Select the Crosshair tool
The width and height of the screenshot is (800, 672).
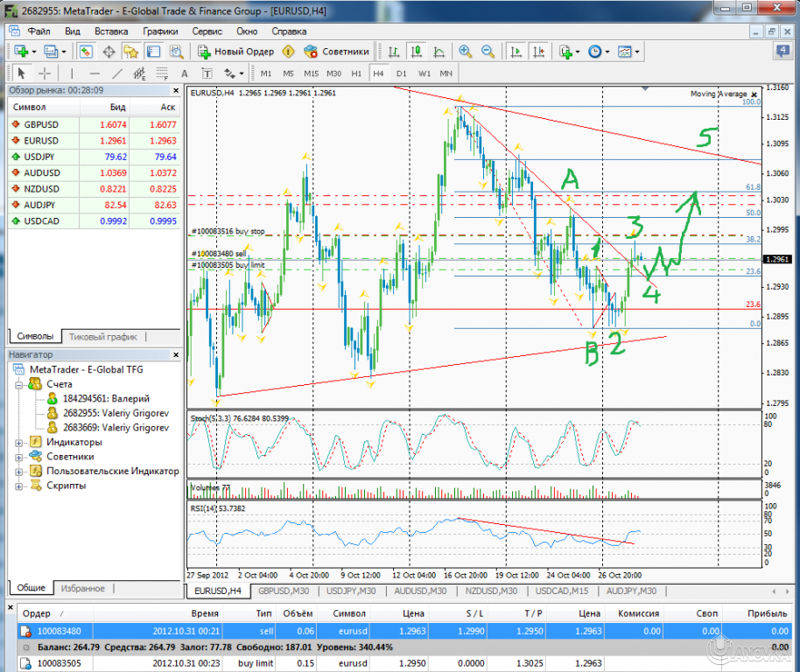tap(45, 73)
